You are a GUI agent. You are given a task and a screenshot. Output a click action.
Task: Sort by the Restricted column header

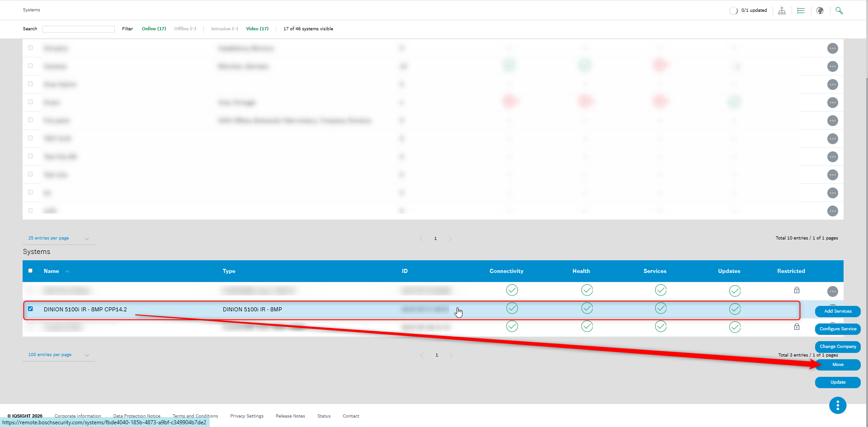click(x=791, y=271)
